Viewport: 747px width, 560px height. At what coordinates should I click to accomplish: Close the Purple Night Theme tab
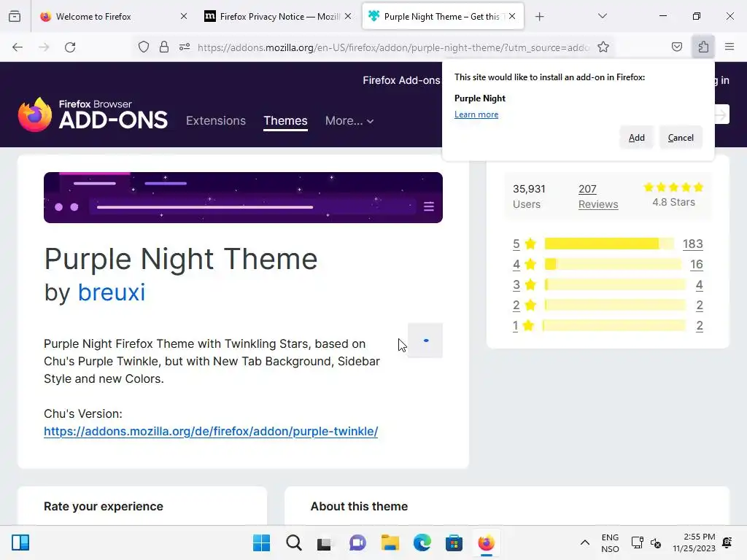pyautogui.click(x=512, y=16)
